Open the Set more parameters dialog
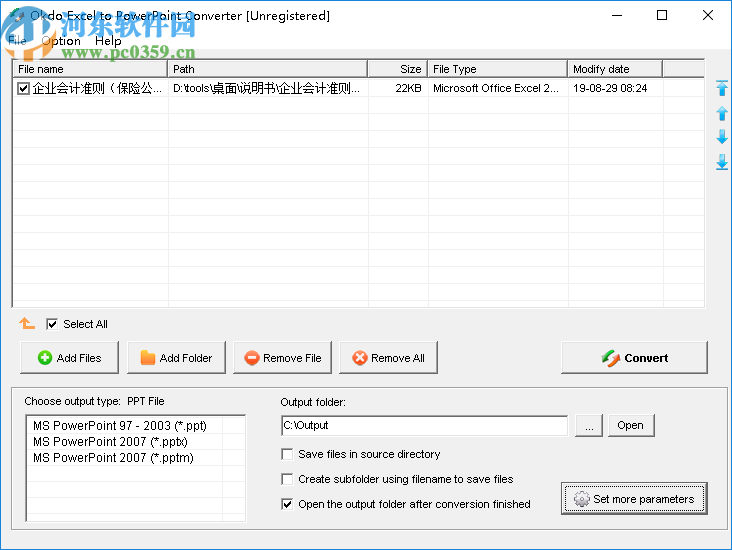Screen dimensions: 732x550 pos(634,499)
